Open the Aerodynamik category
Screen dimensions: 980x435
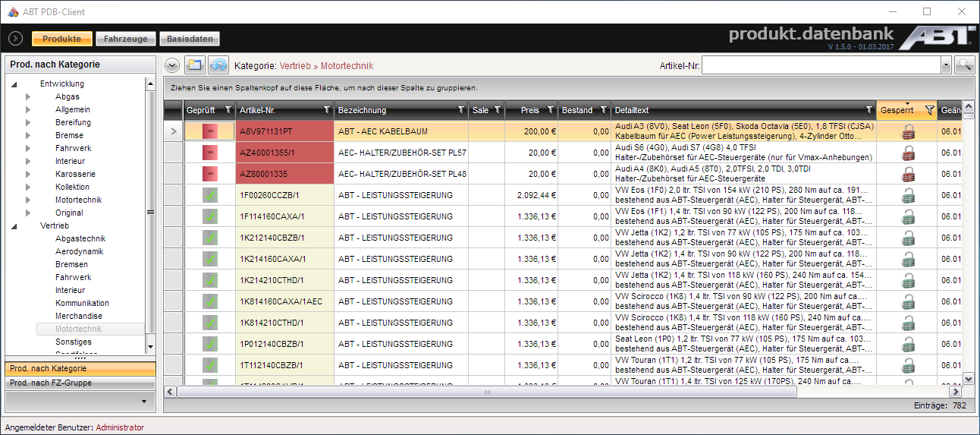[79, 251]
